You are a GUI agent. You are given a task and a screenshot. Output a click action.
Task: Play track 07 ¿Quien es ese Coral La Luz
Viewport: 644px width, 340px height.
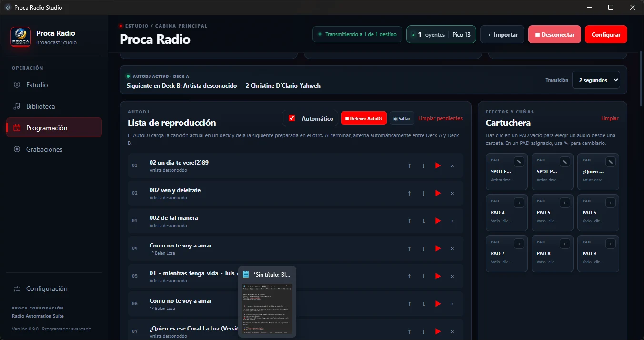[x=438, y=331]
